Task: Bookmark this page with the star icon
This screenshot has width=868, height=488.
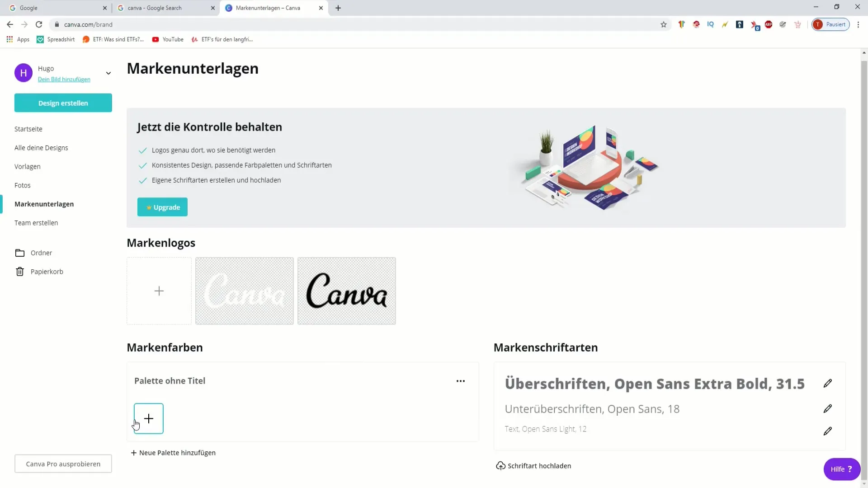Action: coord(663,24)
